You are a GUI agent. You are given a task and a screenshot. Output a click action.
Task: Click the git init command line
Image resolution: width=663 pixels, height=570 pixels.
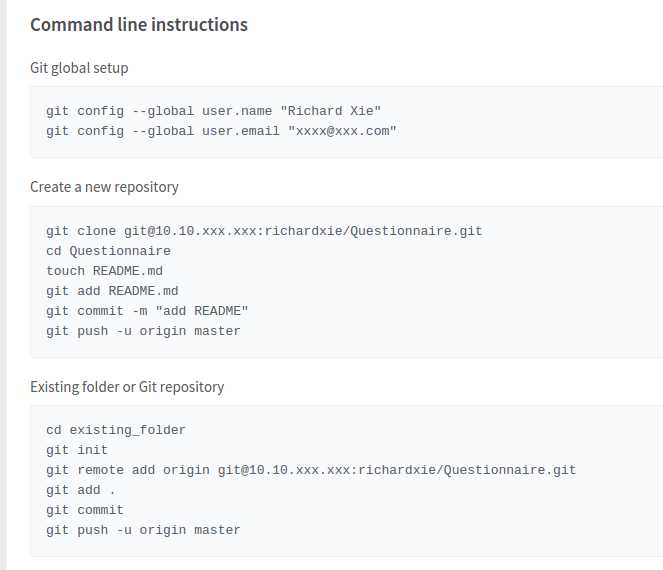(77, 450)
